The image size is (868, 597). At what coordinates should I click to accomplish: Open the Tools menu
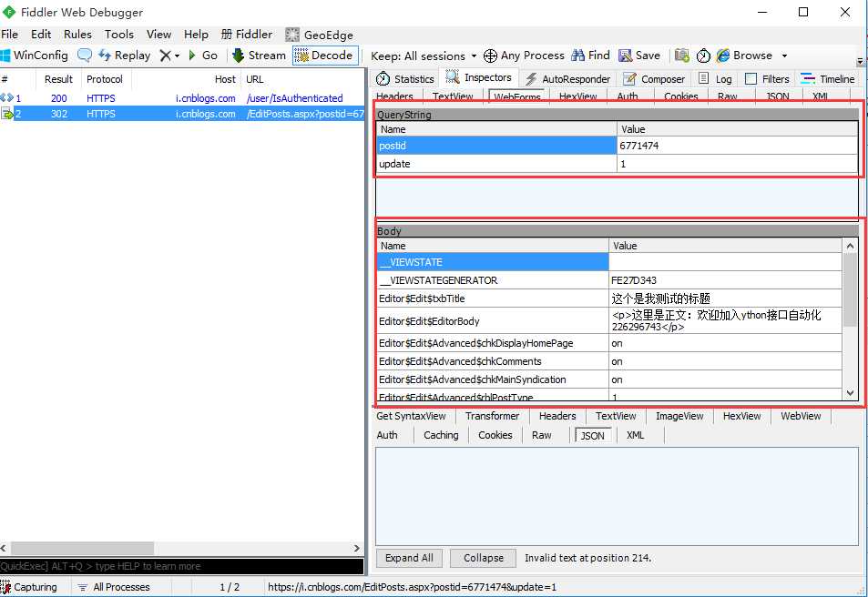point(119,35)
